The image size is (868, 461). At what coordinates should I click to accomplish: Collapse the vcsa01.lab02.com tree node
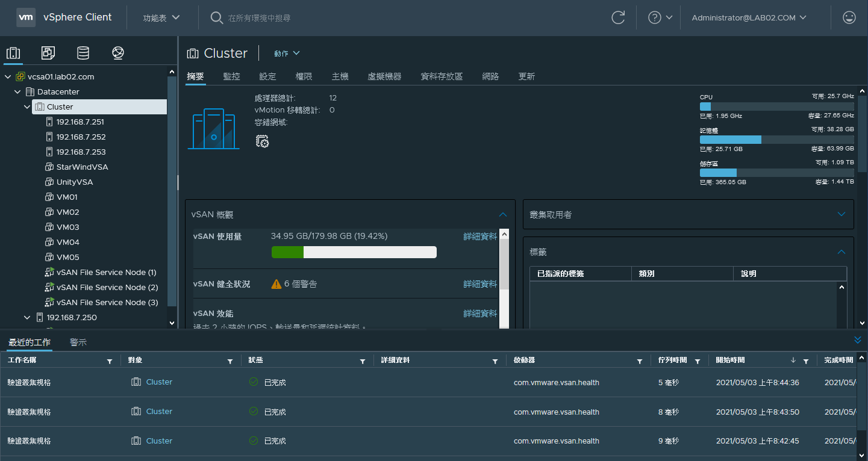(x=8, y=76)
